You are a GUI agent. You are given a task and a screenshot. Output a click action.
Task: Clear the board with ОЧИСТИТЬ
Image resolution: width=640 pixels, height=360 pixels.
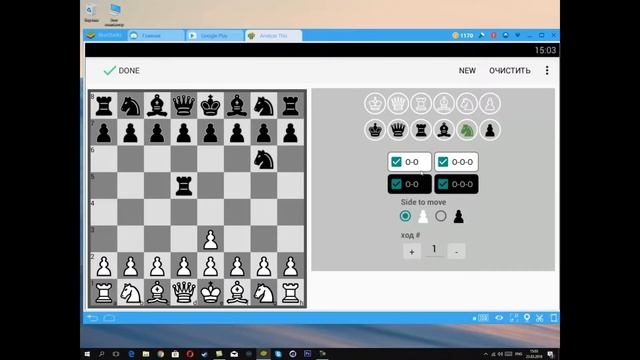click(510, 71)
